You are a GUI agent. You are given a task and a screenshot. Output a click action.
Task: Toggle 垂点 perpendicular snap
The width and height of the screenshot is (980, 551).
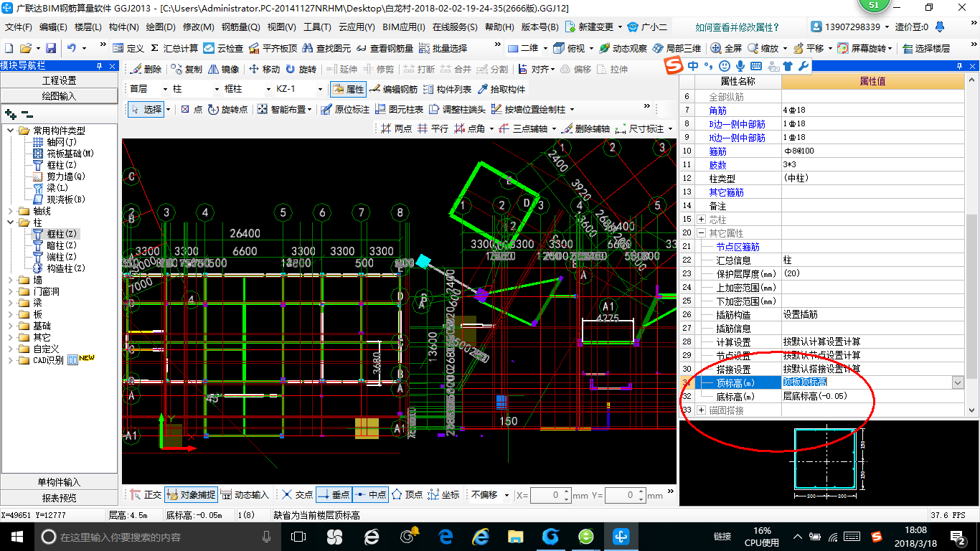coord(334,495)
